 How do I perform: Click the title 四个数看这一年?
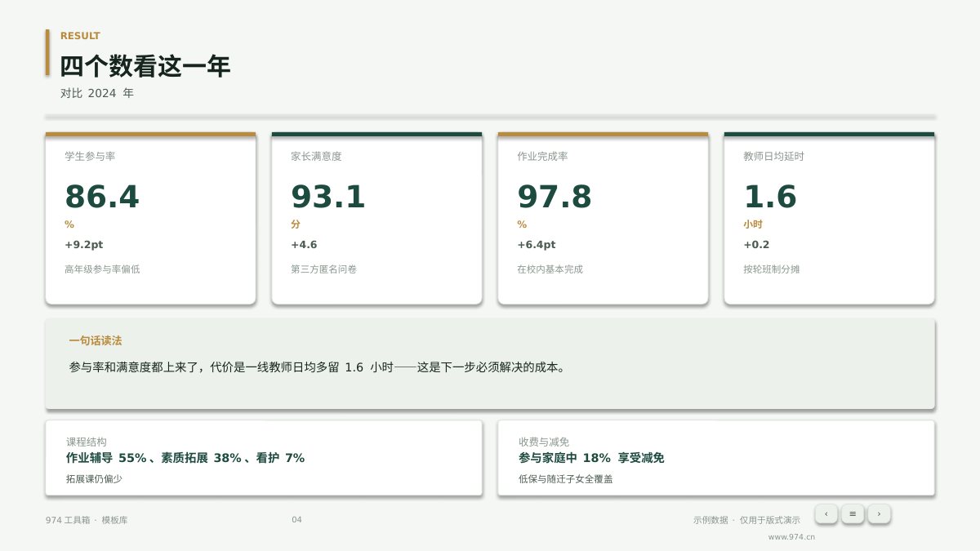pos(145,66)
